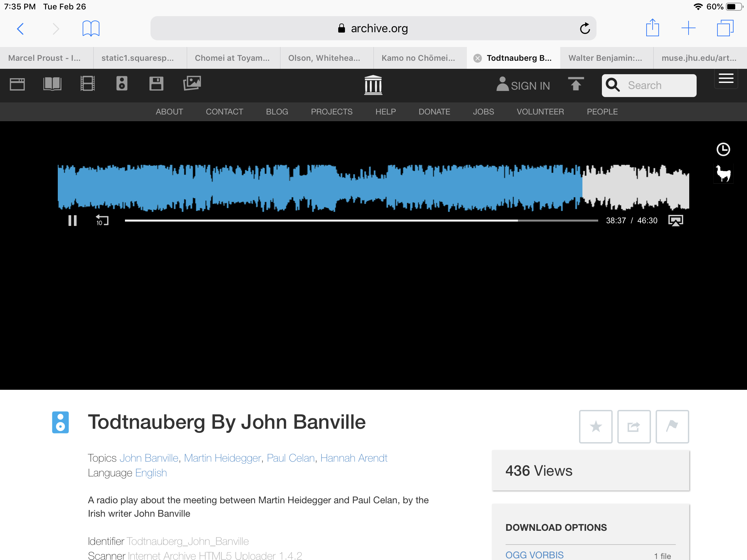
Task: Open the DONATE menu link
Action: pos(434,112)
